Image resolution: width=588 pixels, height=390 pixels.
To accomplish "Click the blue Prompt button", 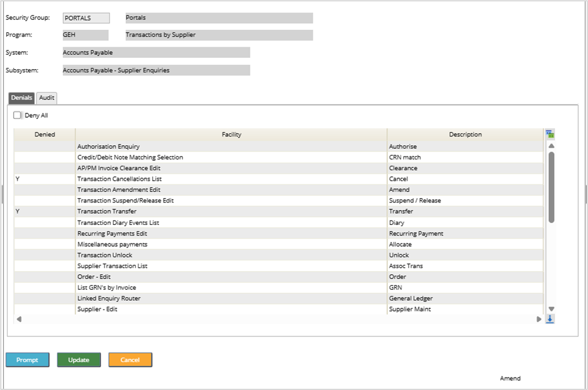I will tap(27, 360).
